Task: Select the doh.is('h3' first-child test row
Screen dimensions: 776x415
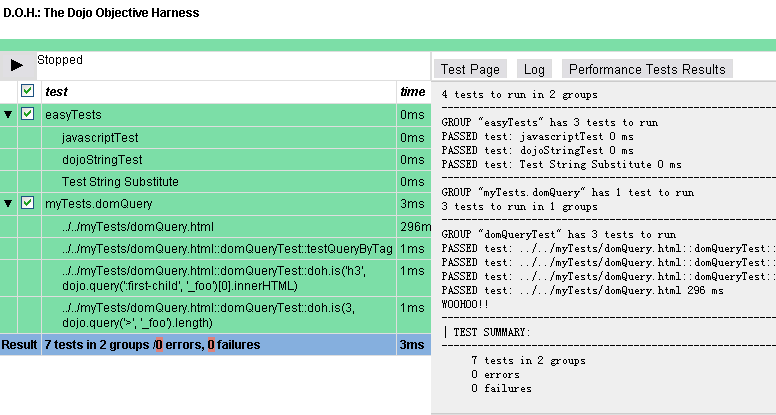Action: coord(215,278)
